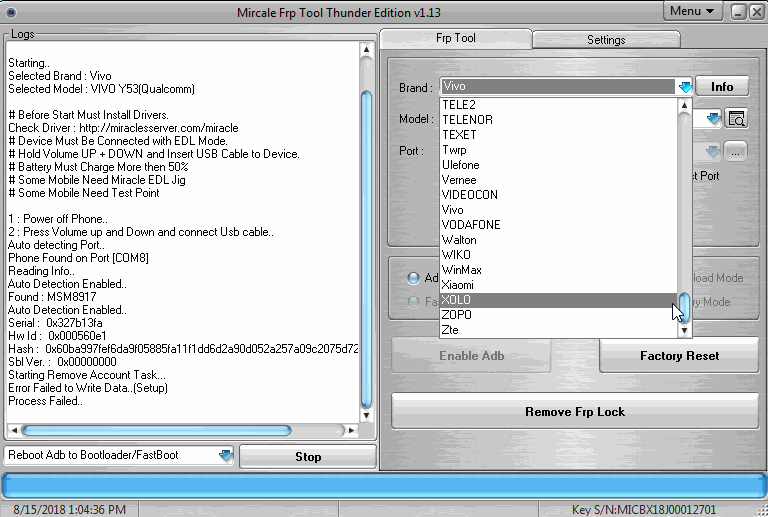Click the port browse ellipsis button
Viewport: 768px width, 517px height.
[x=735, y=151]
